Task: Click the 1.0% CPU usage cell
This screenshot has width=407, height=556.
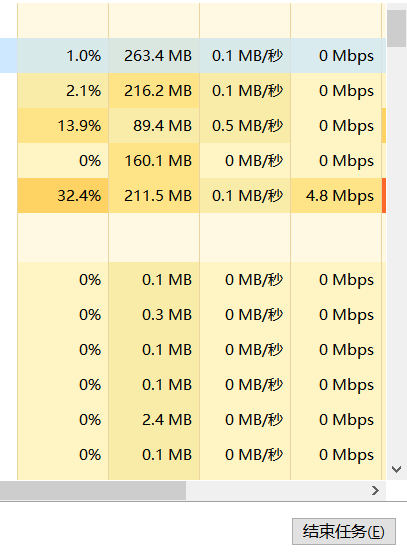Action: [x=63, y=56]
